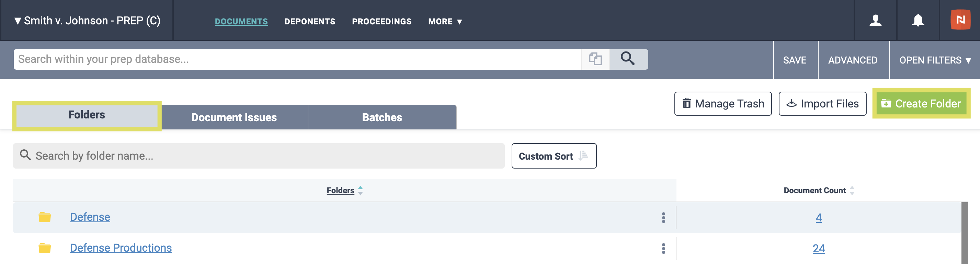Click the Search by folder name field

pyautogui.click(x=259, y=156)
